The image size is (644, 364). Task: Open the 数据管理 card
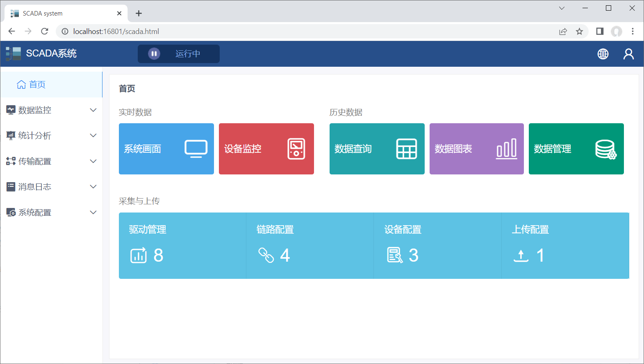click(576, 149)
